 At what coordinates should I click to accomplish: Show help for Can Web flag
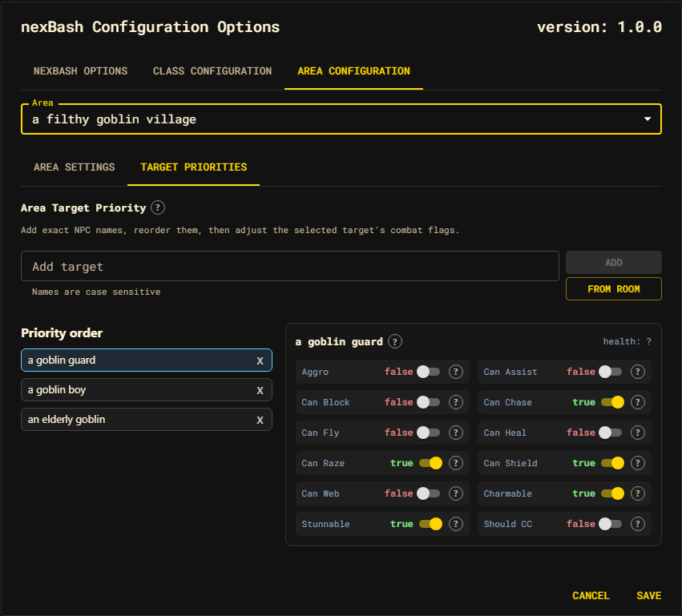point(456,493)
